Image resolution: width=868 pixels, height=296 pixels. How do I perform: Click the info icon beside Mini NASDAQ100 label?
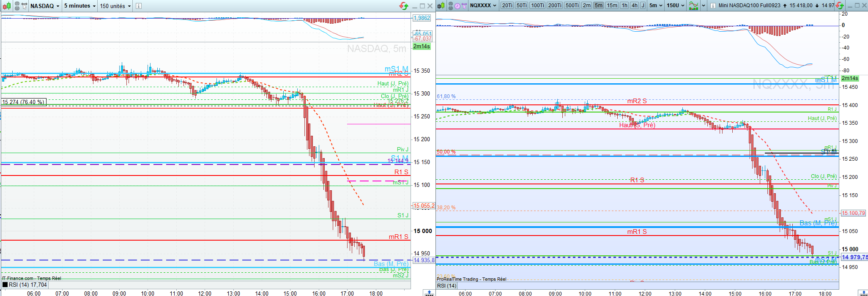713,6
